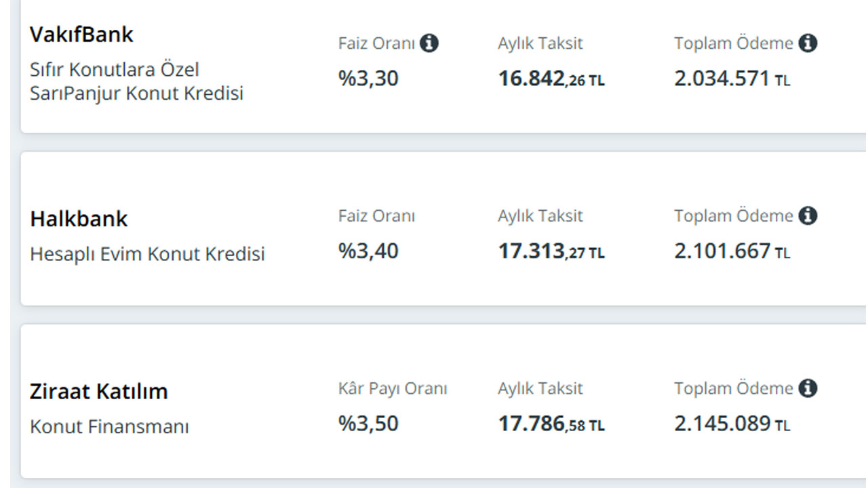Select Konut Finansmanı product text
Viewport: 868px width, 488px height.
click(x=109, y=427)
